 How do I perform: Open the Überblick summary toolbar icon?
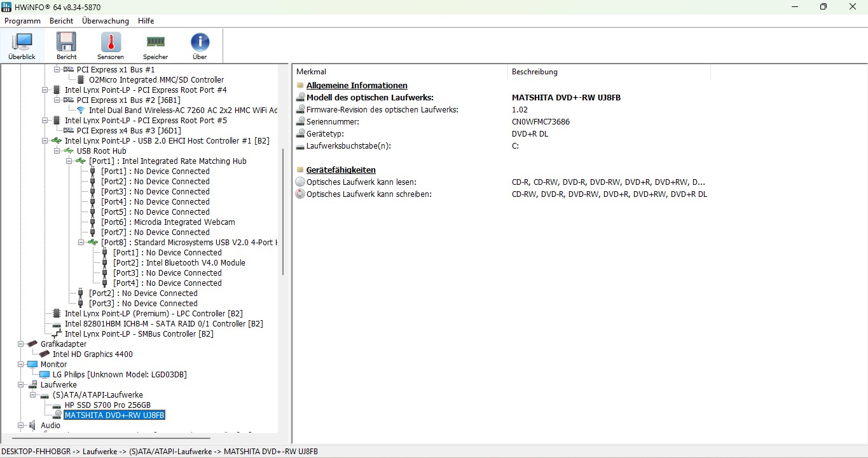(22, 46)
